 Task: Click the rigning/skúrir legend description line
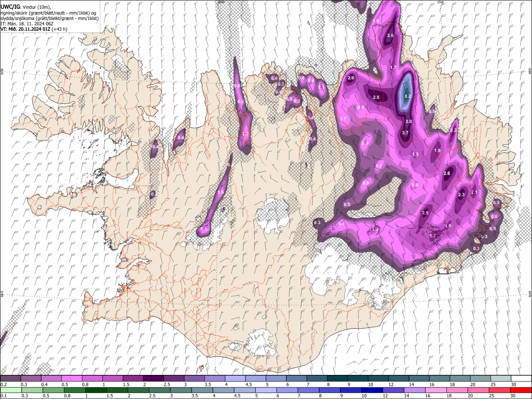[x=48, y=12]
